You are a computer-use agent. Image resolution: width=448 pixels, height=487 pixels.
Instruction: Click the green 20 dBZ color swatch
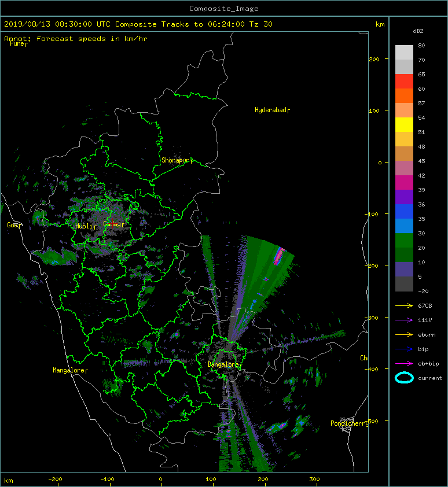coord(404,241)
